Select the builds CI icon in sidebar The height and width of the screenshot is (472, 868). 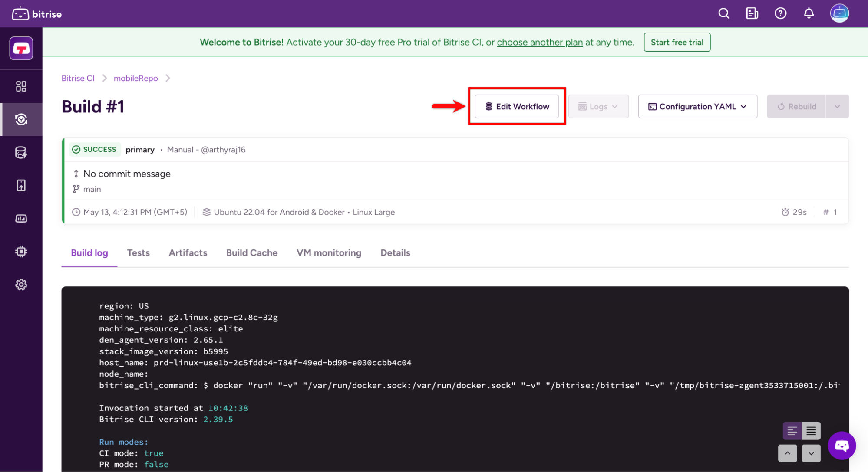pyautogui.click(x=21, y=119)
